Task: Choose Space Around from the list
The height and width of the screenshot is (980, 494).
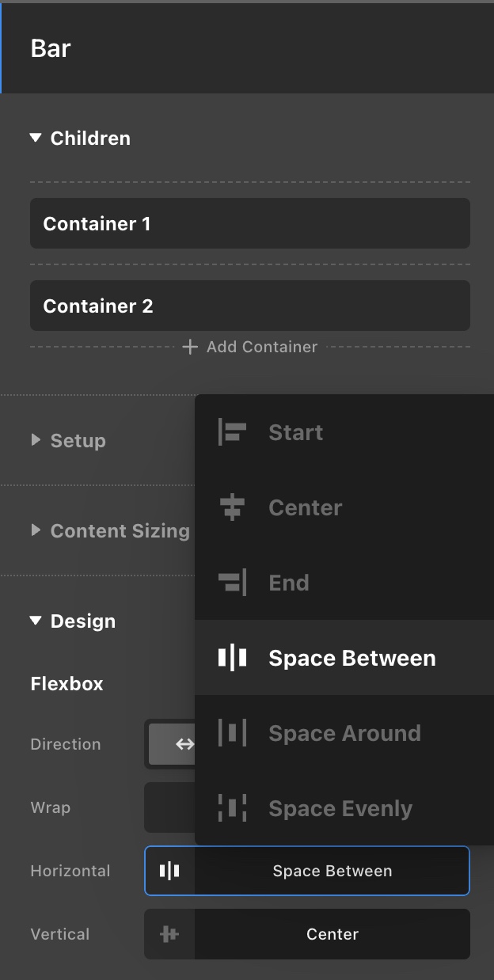Action: (x=344, y=733)
